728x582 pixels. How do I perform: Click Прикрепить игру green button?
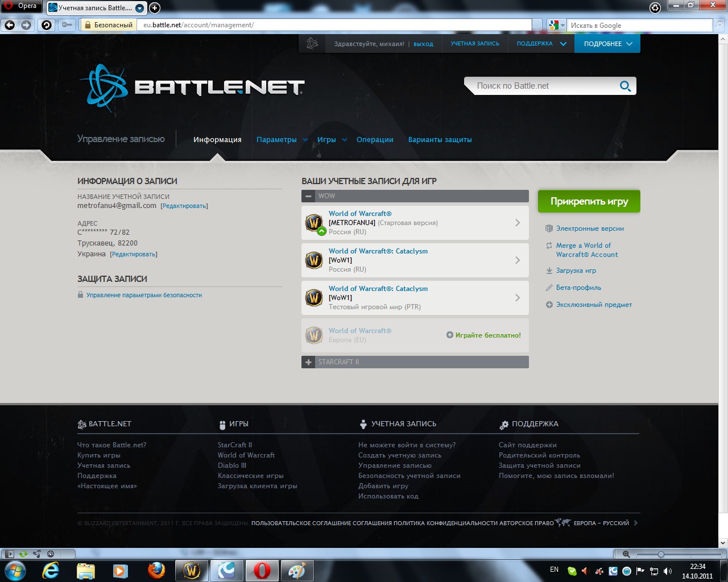[x=589, y=201]
